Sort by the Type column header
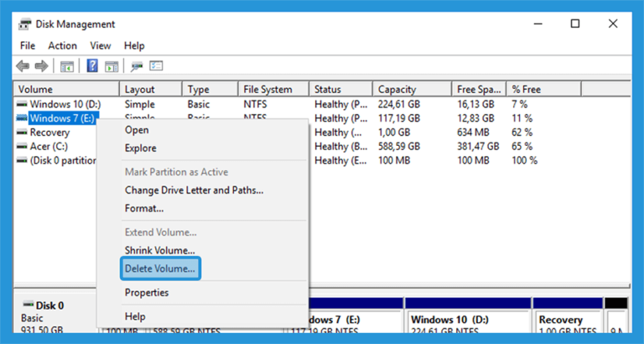 [210, 89]
